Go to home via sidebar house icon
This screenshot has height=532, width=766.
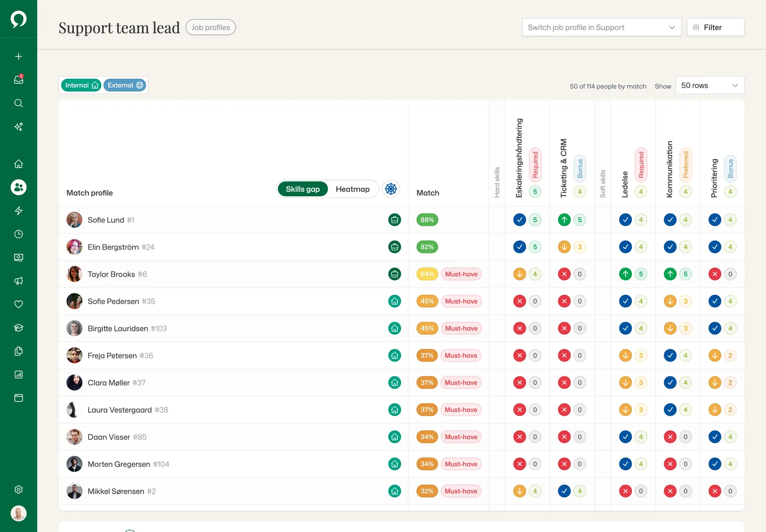pyautogui.click(x=19, y=164)
